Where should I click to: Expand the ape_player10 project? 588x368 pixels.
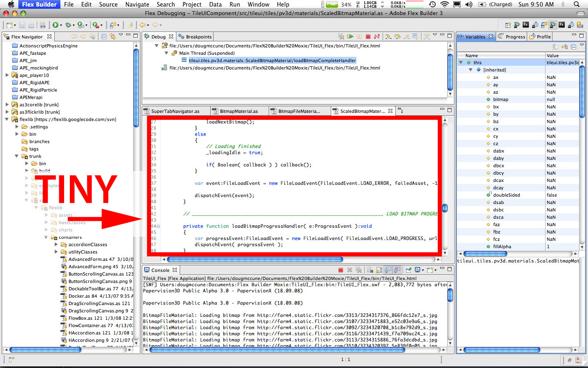(x=7, y=75)
